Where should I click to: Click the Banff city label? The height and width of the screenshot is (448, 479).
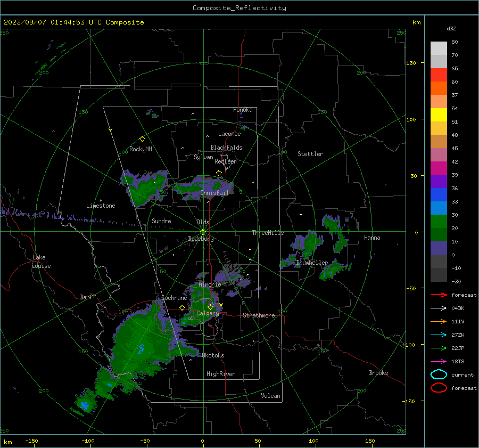[x=88, y=297]
